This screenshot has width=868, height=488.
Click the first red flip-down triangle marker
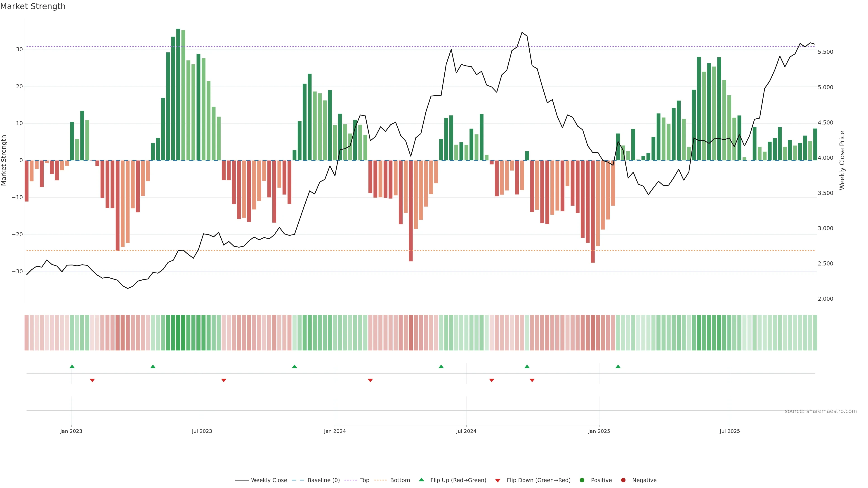tap(92, 380)
